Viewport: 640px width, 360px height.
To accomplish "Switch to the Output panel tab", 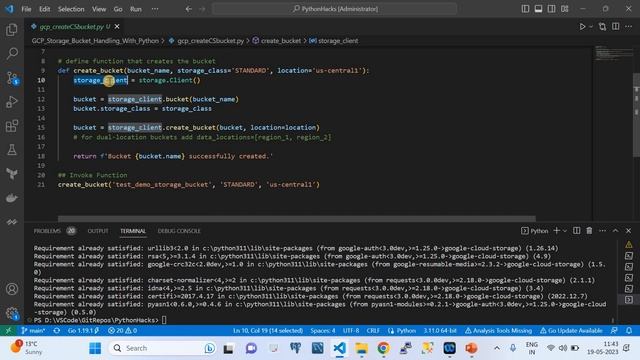I will tap(98, 231).
